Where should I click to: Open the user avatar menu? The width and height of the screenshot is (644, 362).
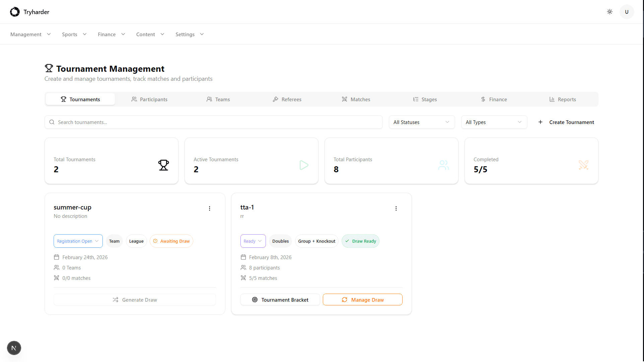tap(627, 12)
